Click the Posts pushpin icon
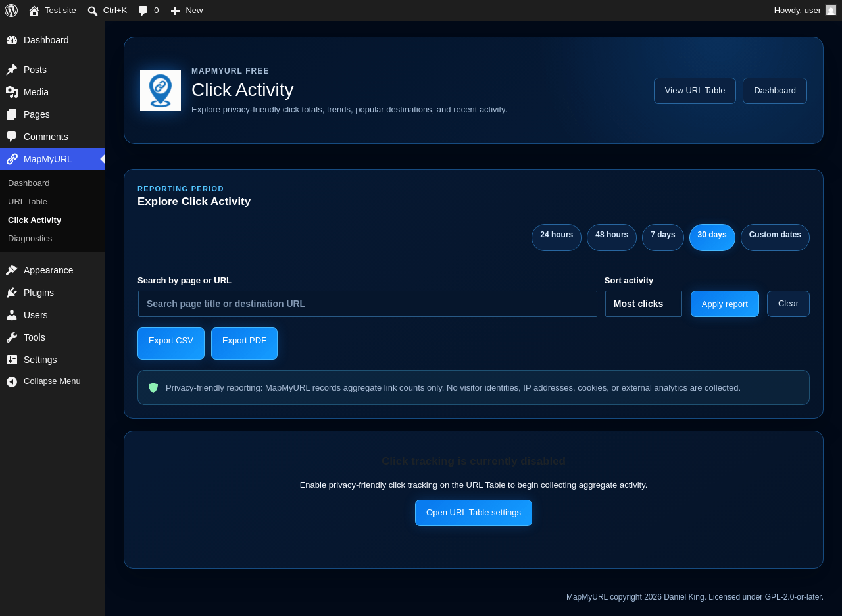 [x=12, y=70]
